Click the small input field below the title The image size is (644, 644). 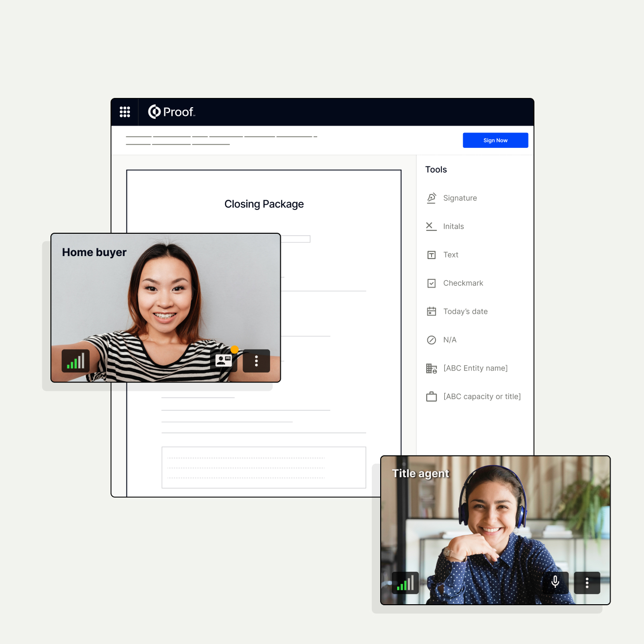click(295, 239)
